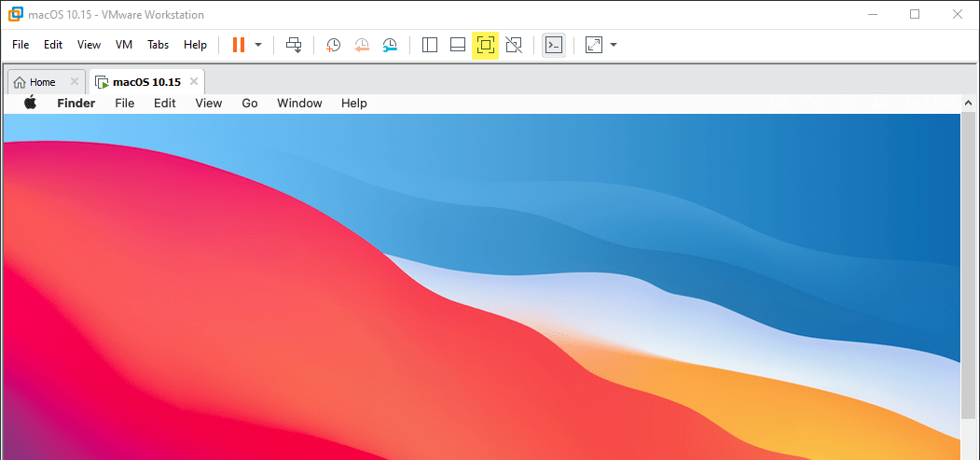Open the Tabs menu
980x460 pixels.
[159, 45]
